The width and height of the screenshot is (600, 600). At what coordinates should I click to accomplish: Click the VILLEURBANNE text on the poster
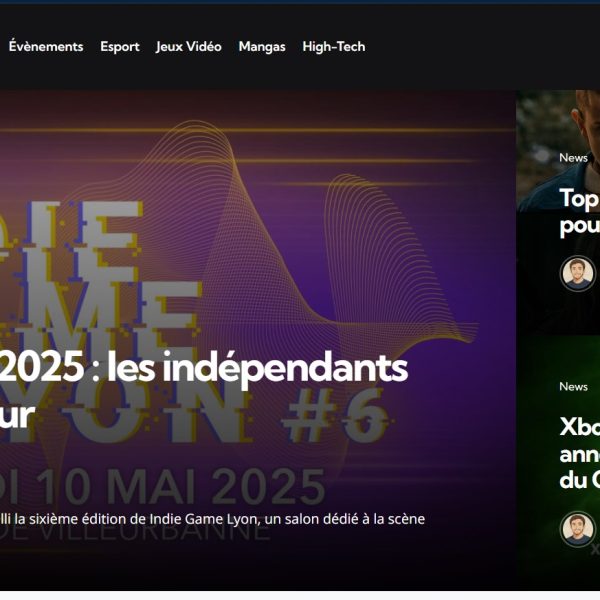[x=136, y=532]
